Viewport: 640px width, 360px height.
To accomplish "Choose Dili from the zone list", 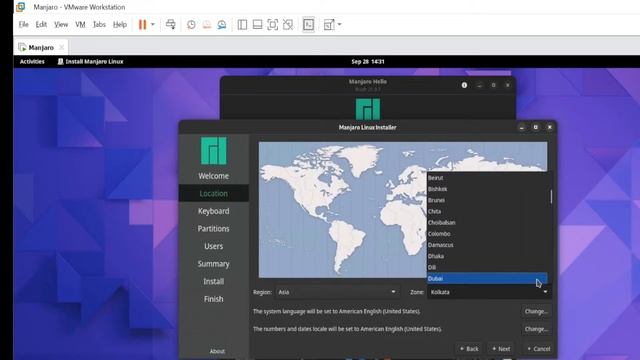I will (487, 267).
